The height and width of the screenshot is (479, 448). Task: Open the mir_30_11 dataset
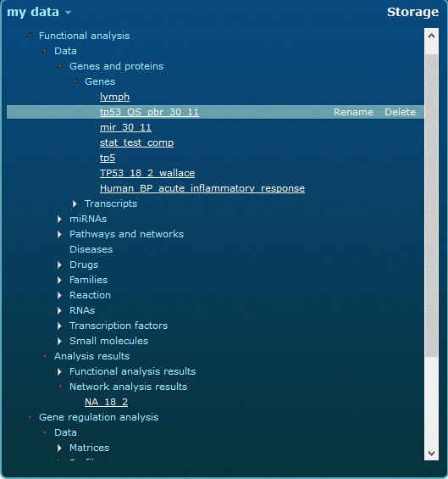coord(125,127)
